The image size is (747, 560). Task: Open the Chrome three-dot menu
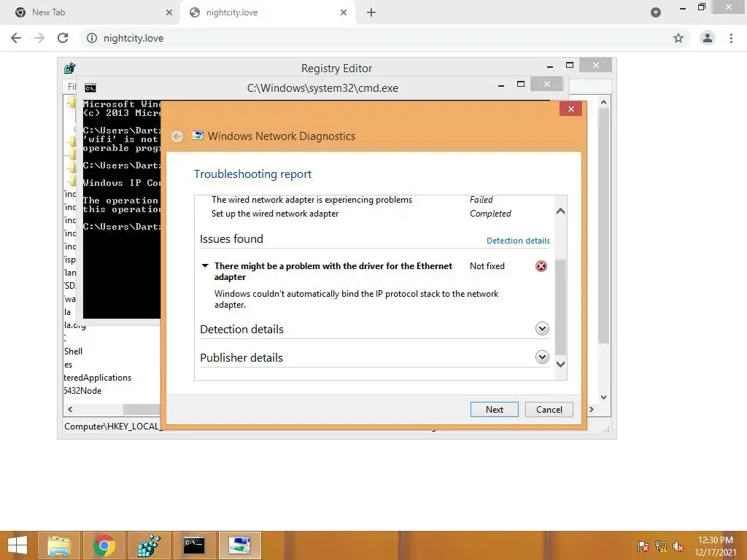point(731,38)
